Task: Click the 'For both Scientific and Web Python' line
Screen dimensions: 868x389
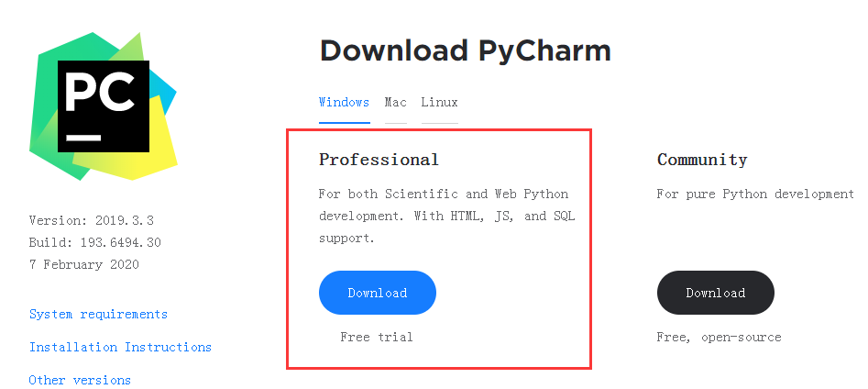Action: [x=443, y=194]
